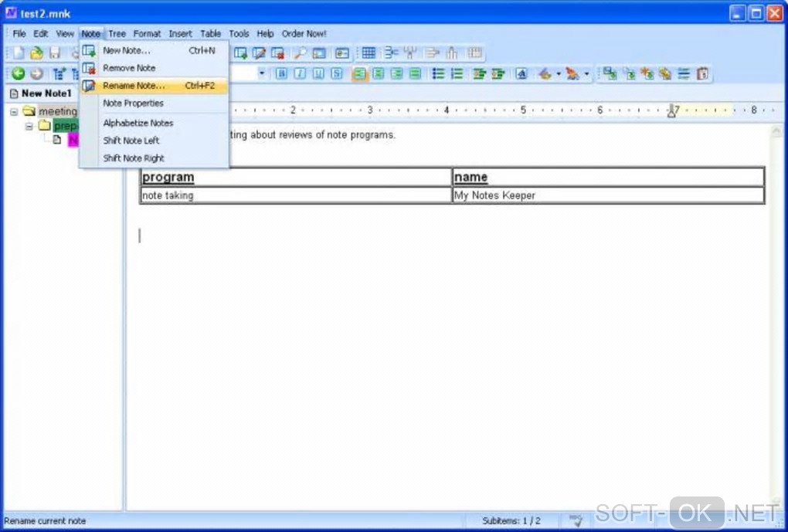The width and height of the screenshot is (788, 532).
Task: Click the highlight color paint icon
Action: pos(545,74)
